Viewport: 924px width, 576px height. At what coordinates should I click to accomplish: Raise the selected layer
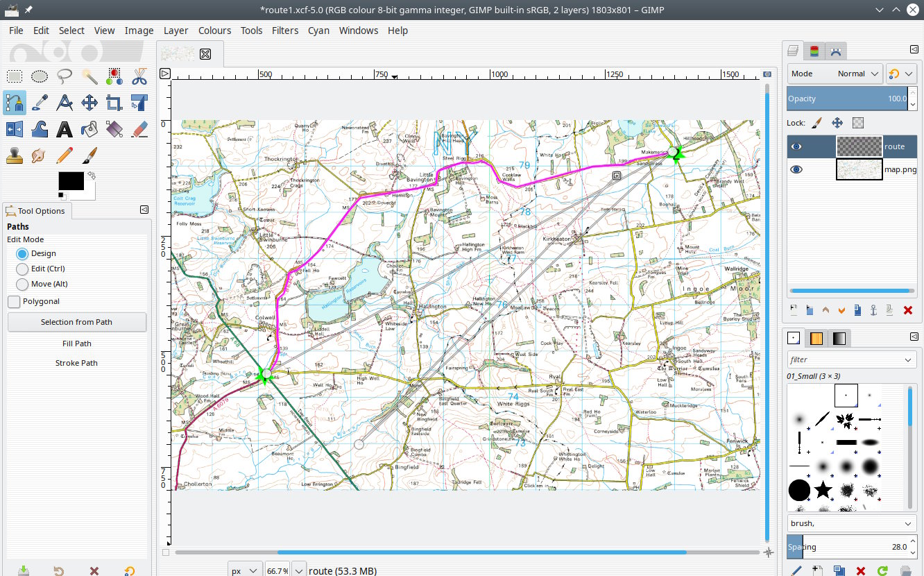click(x=825, y=310)
